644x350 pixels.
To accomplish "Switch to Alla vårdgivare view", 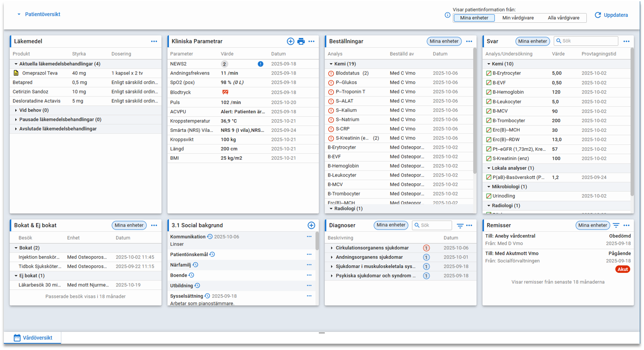I will 563,18.
